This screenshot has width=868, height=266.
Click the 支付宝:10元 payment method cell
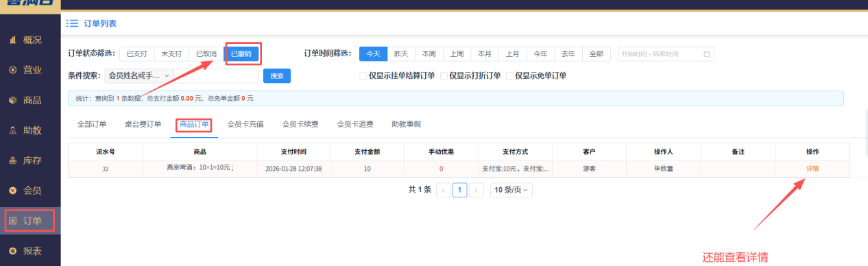(x=515, y=168)
